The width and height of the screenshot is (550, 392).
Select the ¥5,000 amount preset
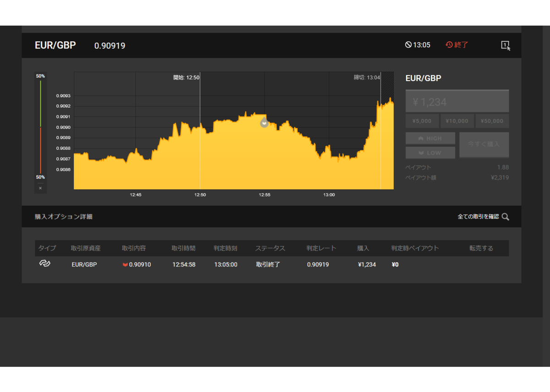point(422,121)
